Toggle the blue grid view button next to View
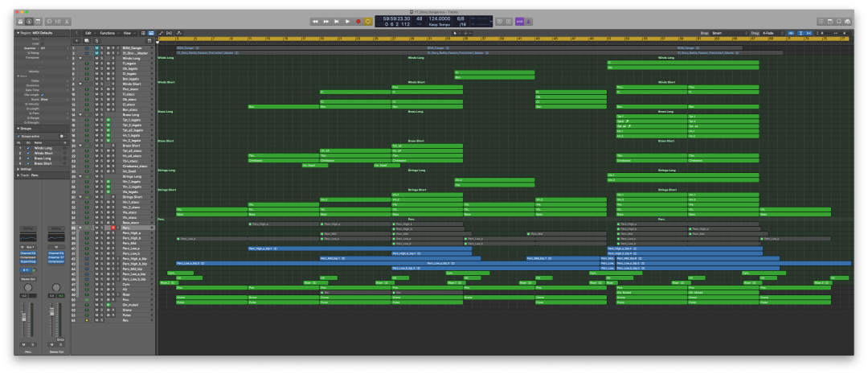This screenshot has width=868, height=374. (x=151, y=33)
